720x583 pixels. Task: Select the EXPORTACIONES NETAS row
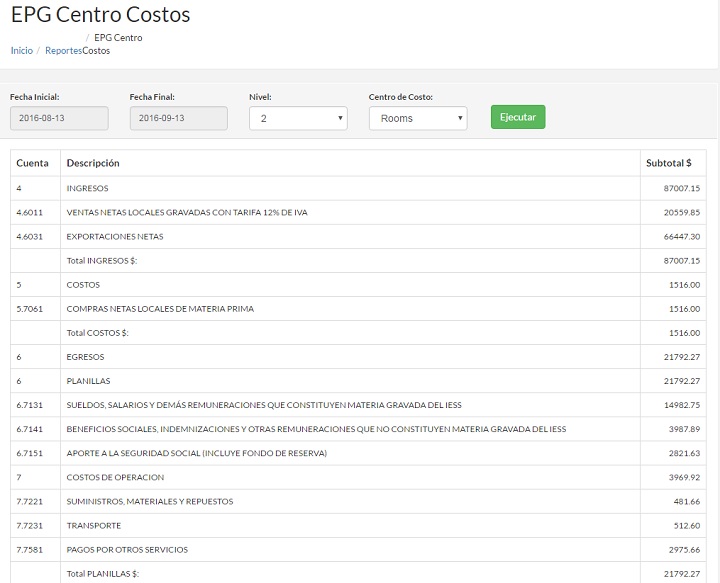click(114, 237)
